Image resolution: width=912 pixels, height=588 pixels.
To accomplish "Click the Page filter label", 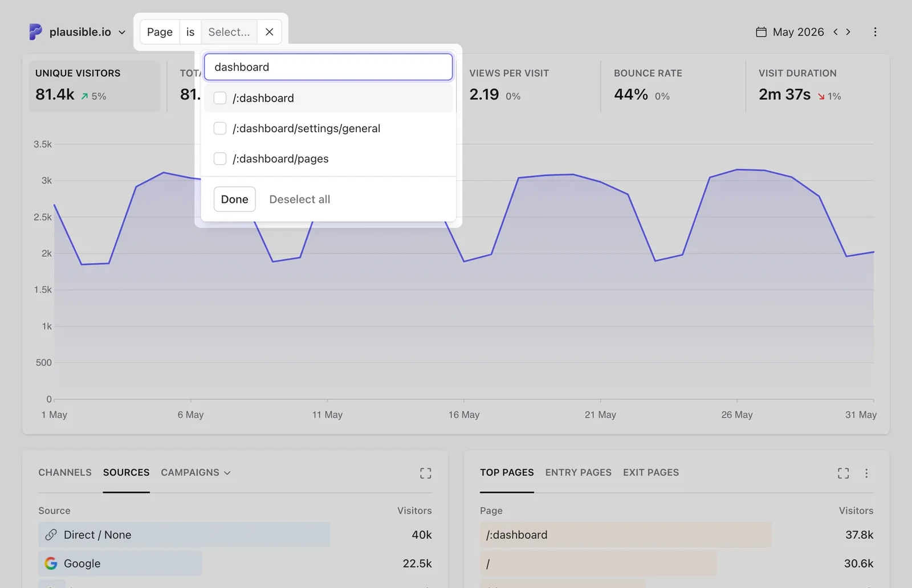I will (x=160, y=32).
